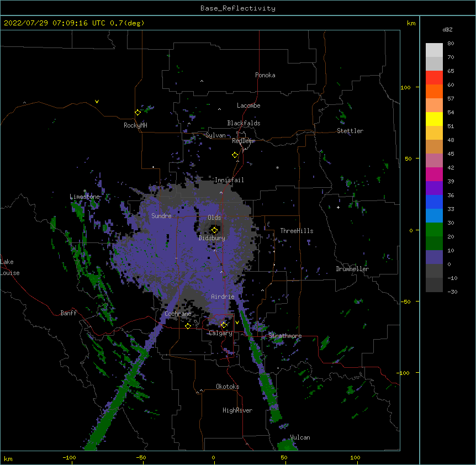Click the Airdrie city label
This screenshot has width=476, height=465.
(223, 297)
